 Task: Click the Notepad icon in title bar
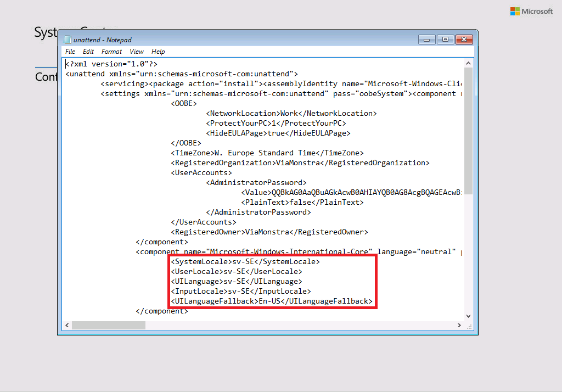point(68,40)
